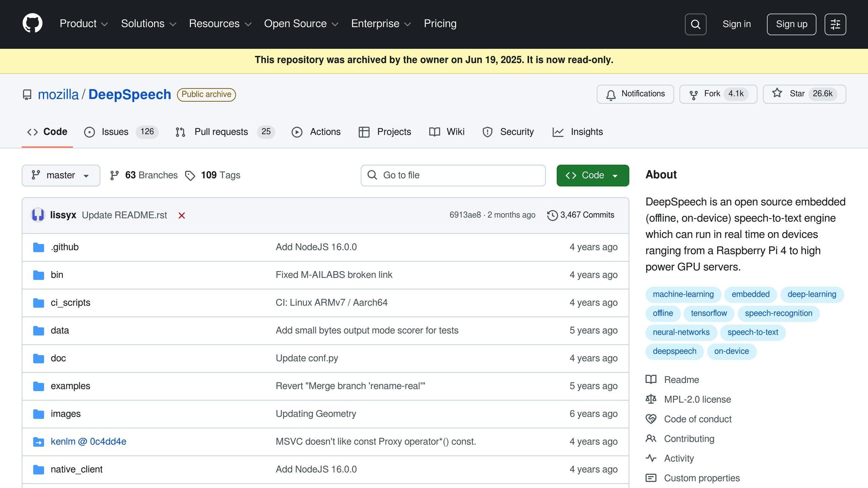Click the Notifications bell icon

pyautogui.click(x=611, y=95)
